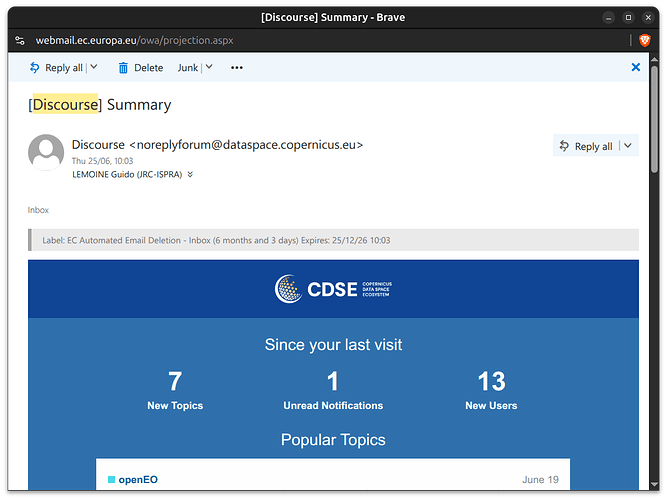Viewport: 666px width, 500px height.
Task: Click the sender's avatar picture
Action: point(46,153)
